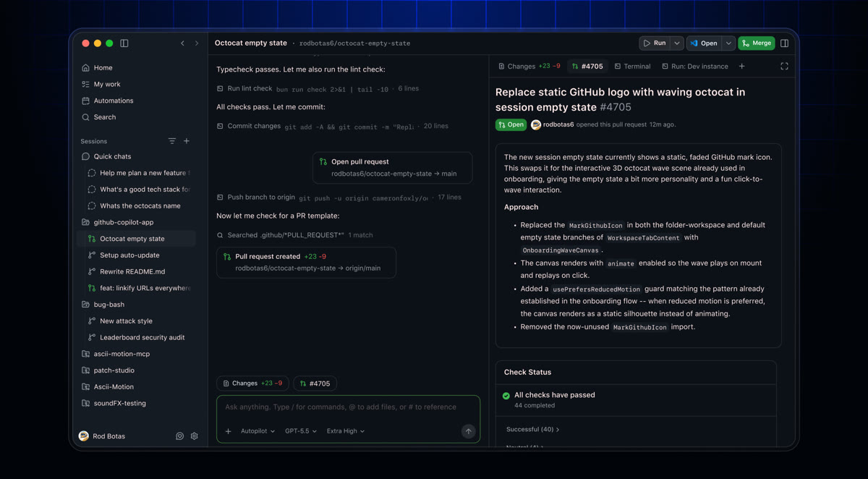The height and width of the screenshot is (479, 868).
Task: Collapse the bug-bash folder
Action: point(136,305)
